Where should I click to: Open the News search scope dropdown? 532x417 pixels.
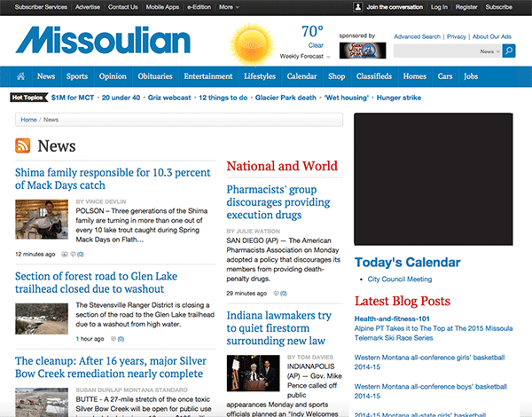(x=489, y=51)
